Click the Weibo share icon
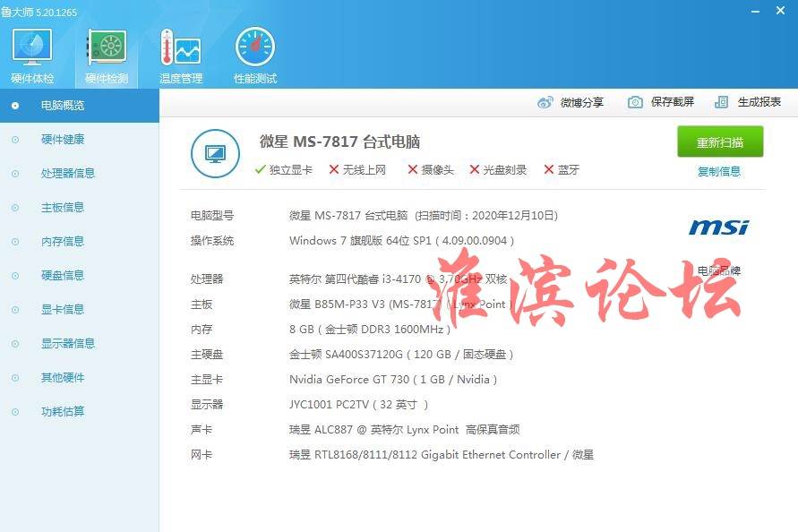Image resolution: width=798 pixels, height=532 pixels. coord(545,102)
